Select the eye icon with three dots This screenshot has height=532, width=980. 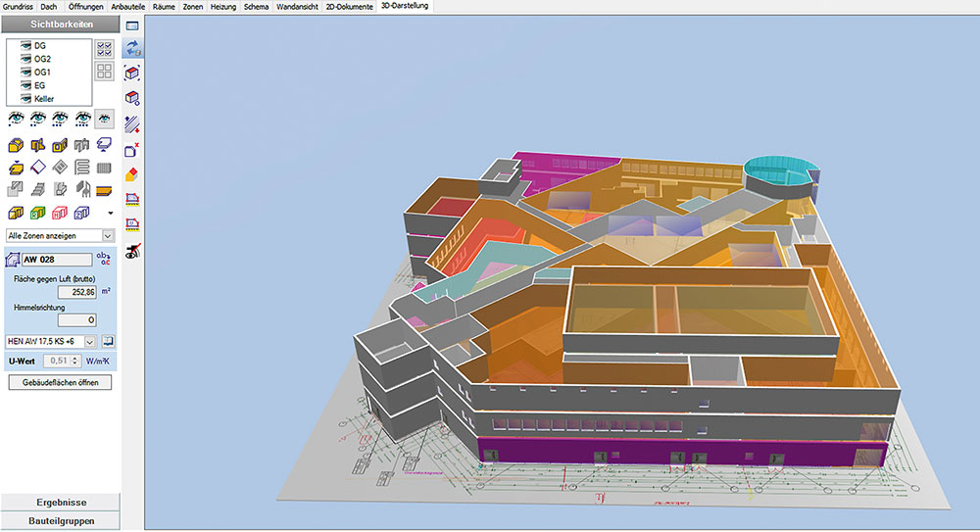click(60, 119)
